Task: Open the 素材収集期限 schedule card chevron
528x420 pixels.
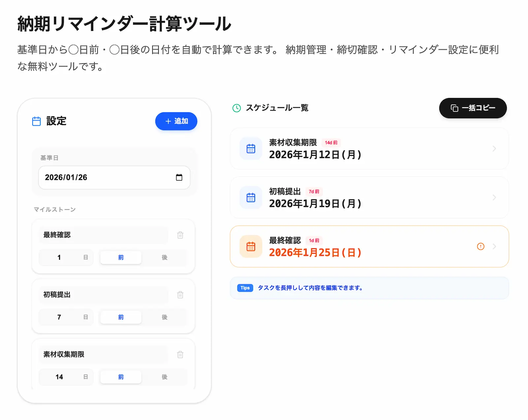Action: 494,149
